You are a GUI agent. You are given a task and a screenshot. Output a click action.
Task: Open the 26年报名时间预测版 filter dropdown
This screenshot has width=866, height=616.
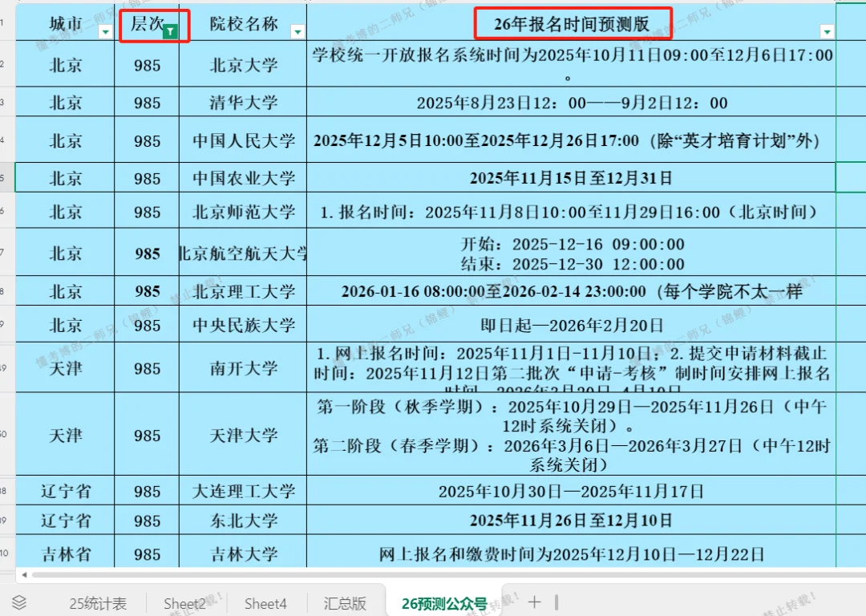pos(827,32)
